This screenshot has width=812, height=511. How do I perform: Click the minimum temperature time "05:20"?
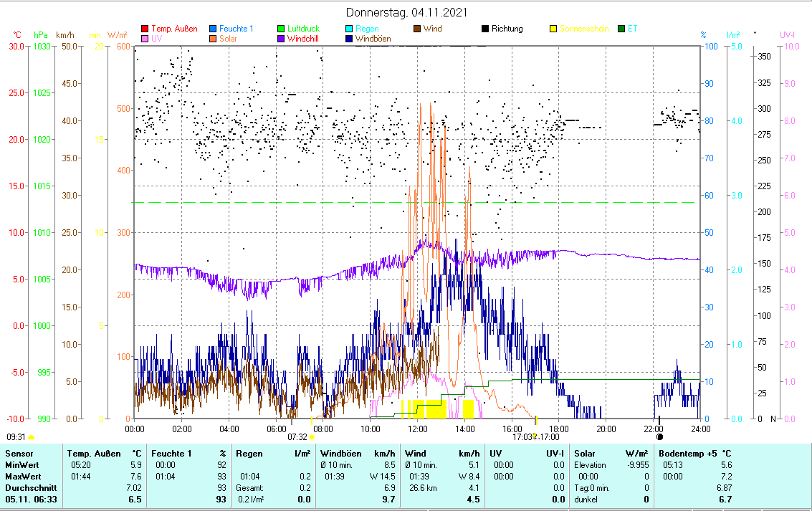(81, 465)
